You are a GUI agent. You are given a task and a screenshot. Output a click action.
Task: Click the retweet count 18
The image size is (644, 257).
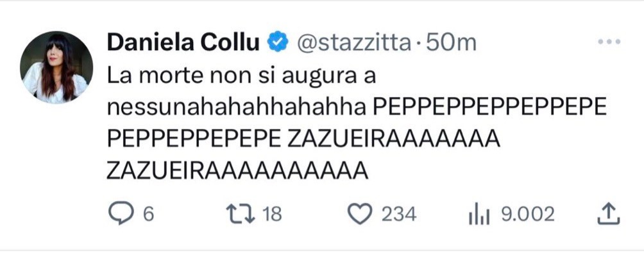pyautogui.click(x=273, y=214)
